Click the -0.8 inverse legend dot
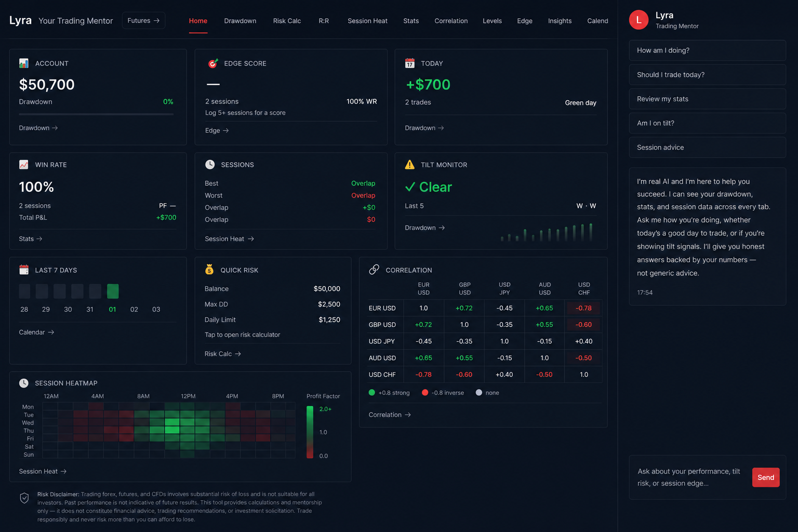This screenshot has width=798, height=532. point(425,393)
